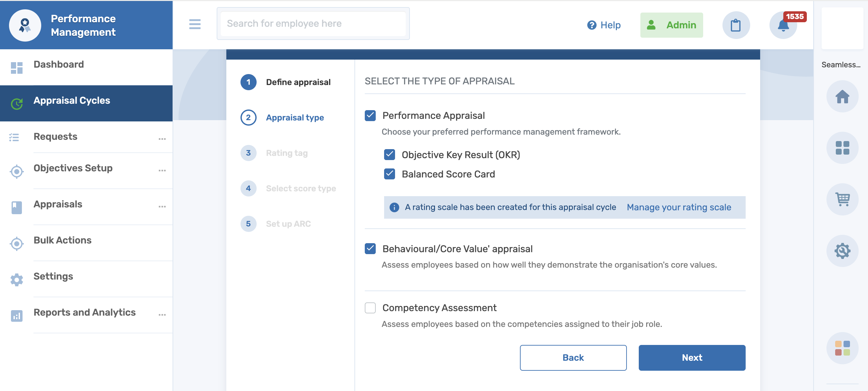Enable the Competency Assessment checkbox

pyautogui.click(x=370, y=308)
